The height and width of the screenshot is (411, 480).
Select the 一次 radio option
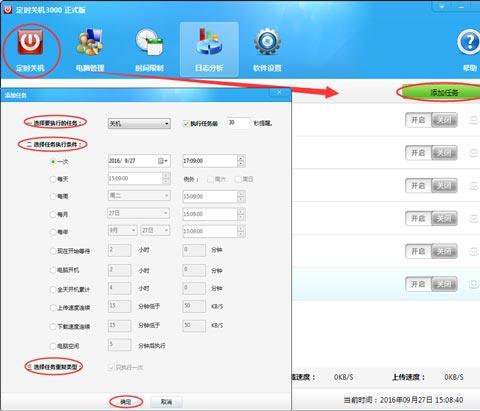[x=53, y=162]
